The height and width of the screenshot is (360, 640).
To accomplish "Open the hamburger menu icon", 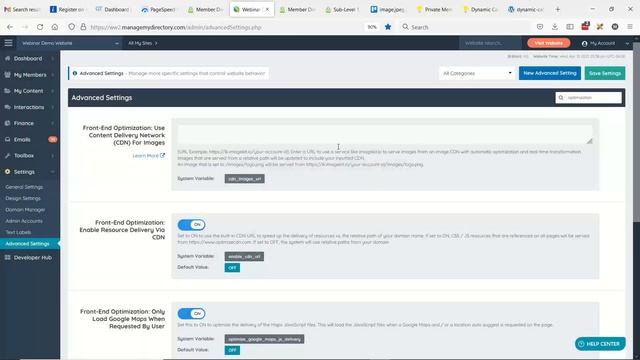I will tap(8, 43).
